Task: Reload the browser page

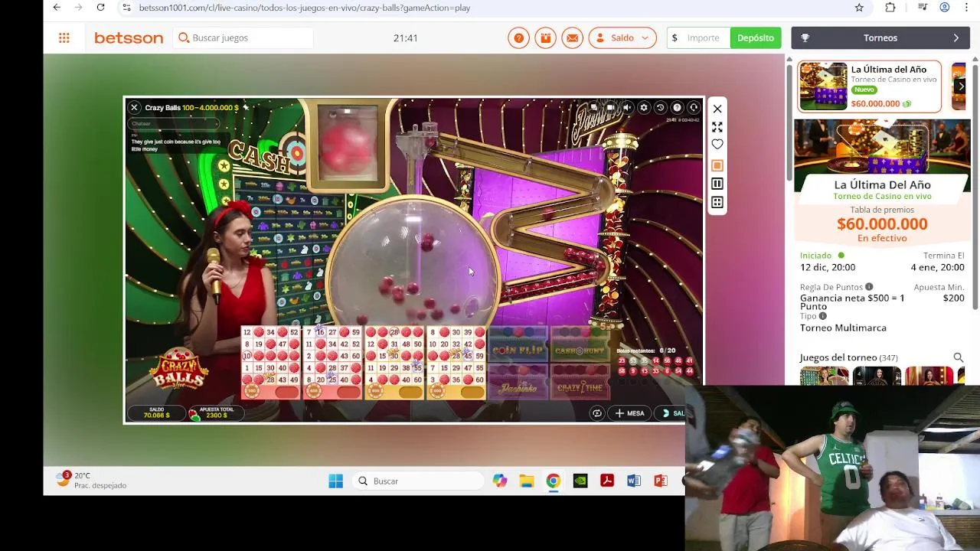Action: coord(100,8)
